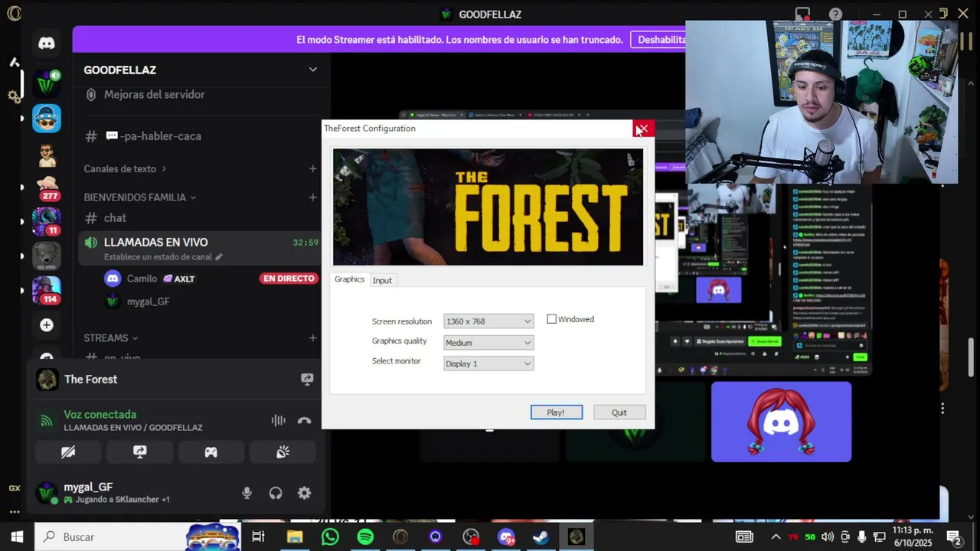Collapse the BIENVENIDOS FAMILIA category
The height and width of the screenshot is (551, 980).
pos(140,197)
